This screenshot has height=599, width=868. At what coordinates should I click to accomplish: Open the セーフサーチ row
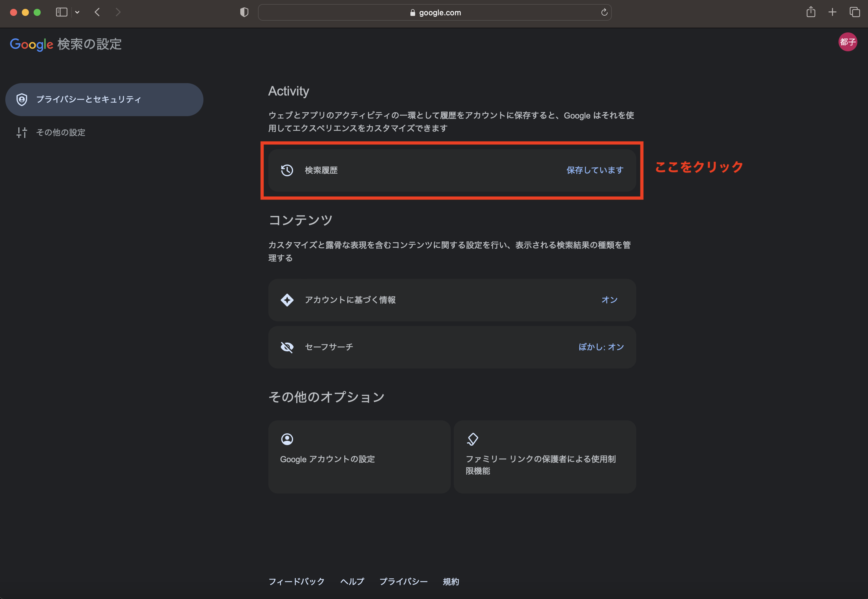click(452, 347)
